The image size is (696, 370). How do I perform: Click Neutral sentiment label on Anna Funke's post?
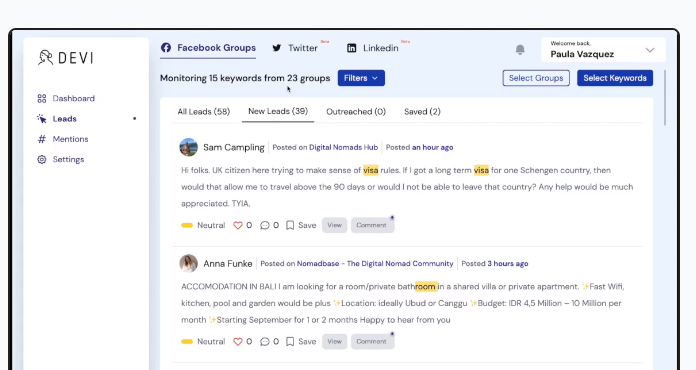tap(211, 342)
